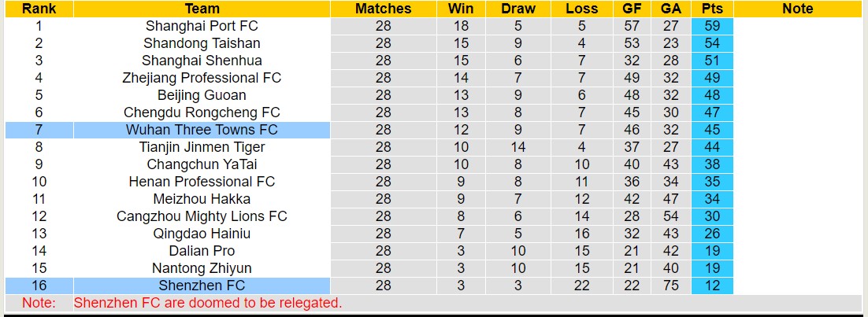
Task: Click the GF column header
Action: pos(632,9)
